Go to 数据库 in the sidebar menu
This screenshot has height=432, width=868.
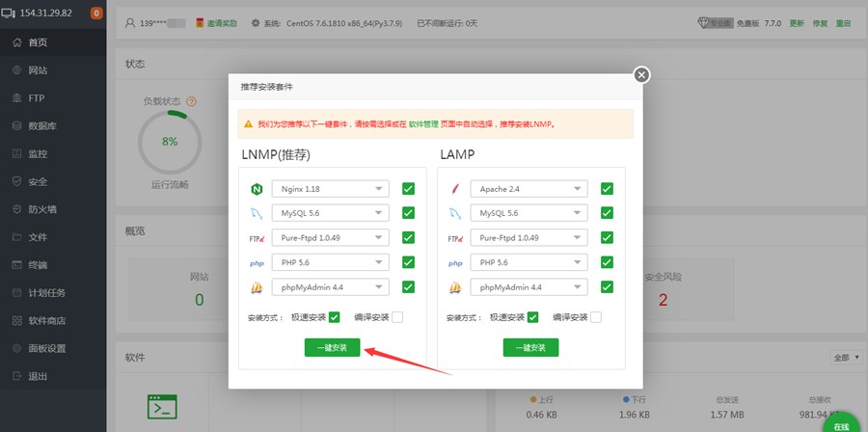click(42, 126)
